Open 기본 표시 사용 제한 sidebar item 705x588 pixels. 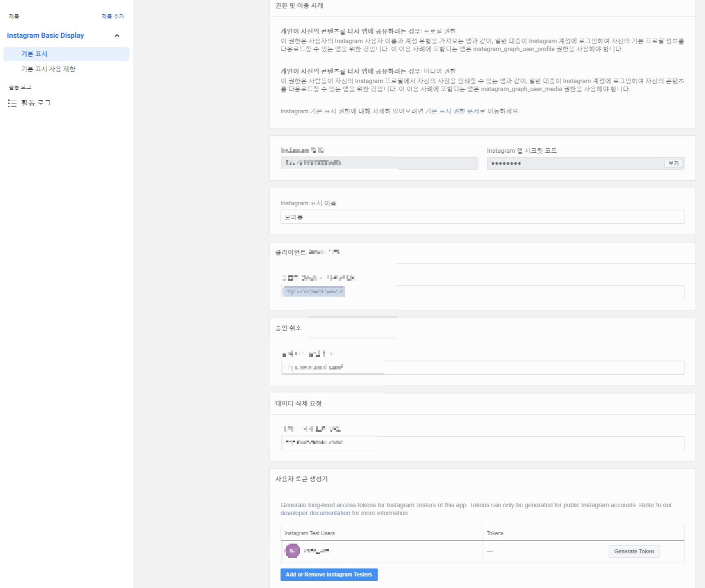point(48,69)
